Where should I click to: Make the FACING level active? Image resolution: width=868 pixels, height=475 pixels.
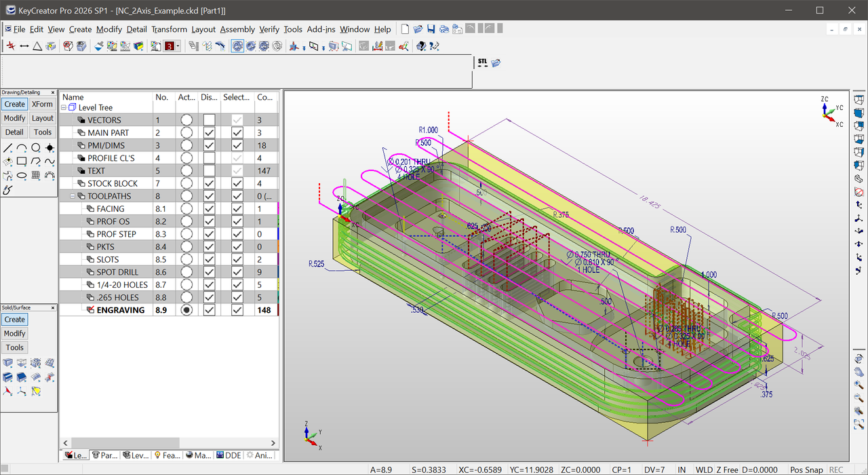click(x=186, y=209)
